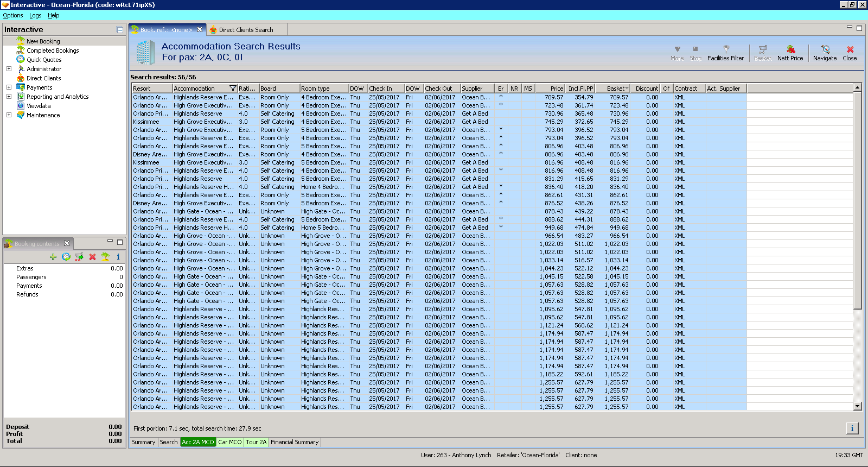
Task: Open the Financial Summary tab
Action: 295,442
